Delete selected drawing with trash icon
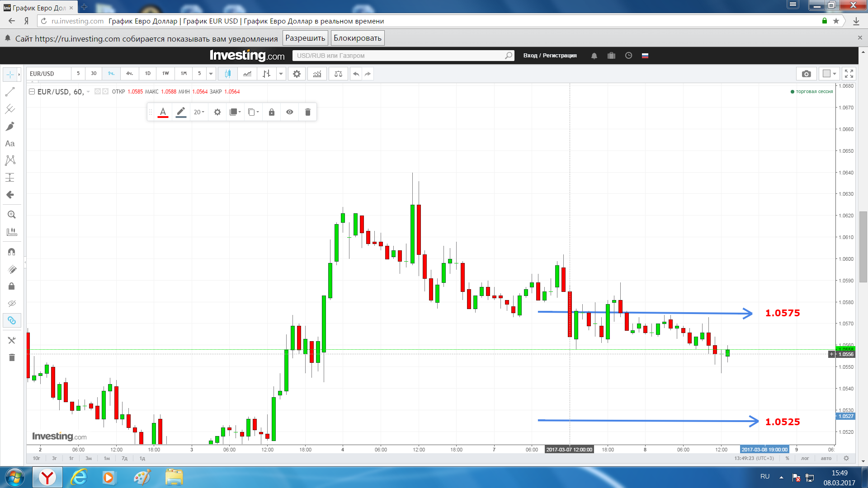This screenshot has width=868, height=488. coord(308,112)
